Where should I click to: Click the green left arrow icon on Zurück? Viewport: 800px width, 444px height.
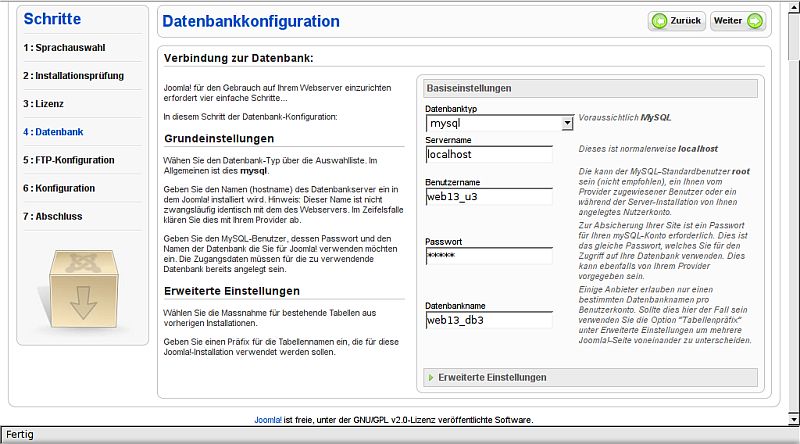[659, 21]
